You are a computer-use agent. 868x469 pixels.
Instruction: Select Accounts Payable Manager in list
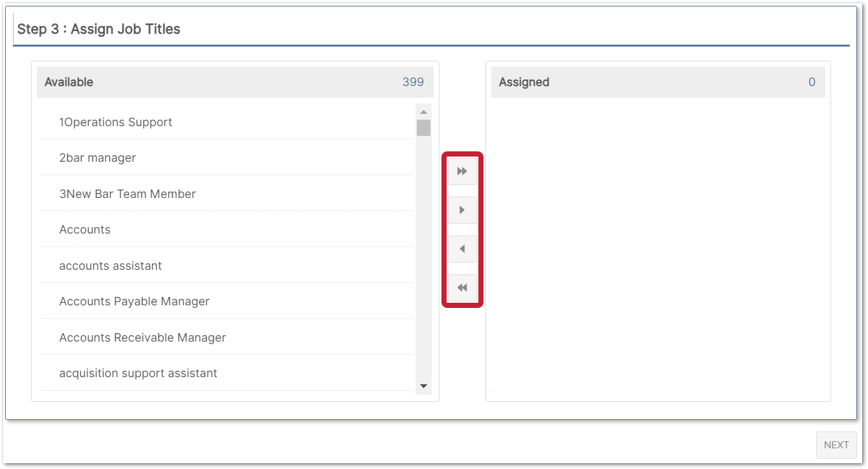135,301
